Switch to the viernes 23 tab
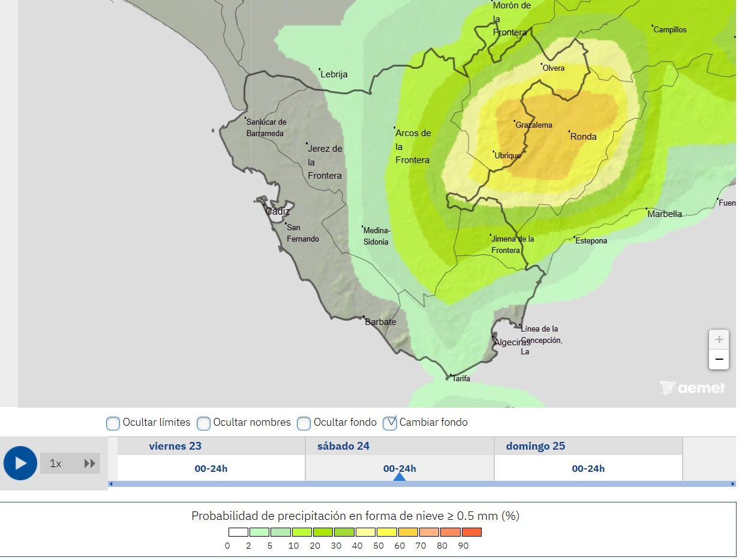This screenshot has height=560, width=739. pos(175,446)
